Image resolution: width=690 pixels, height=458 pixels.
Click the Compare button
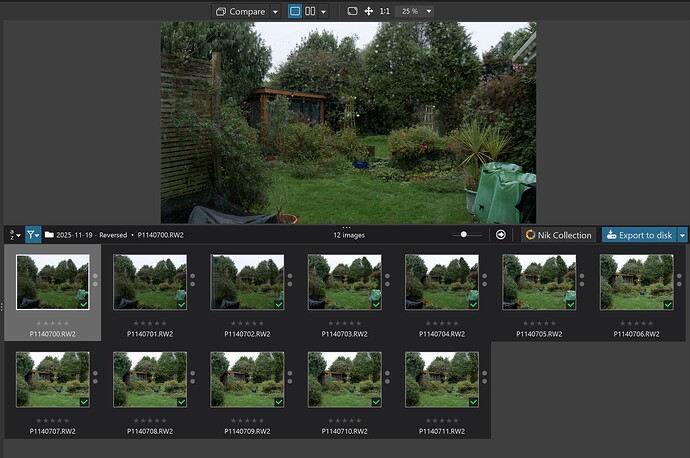point(240,11)
